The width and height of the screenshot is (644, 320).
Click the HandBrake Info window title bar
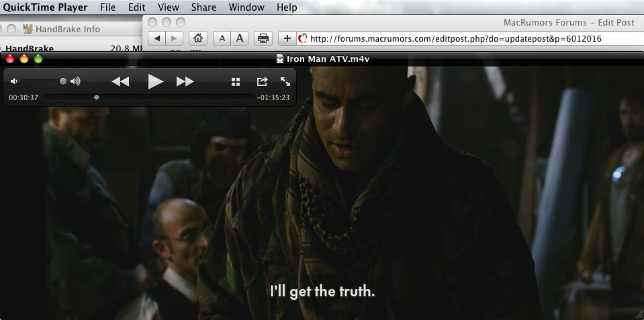point(72,29)
